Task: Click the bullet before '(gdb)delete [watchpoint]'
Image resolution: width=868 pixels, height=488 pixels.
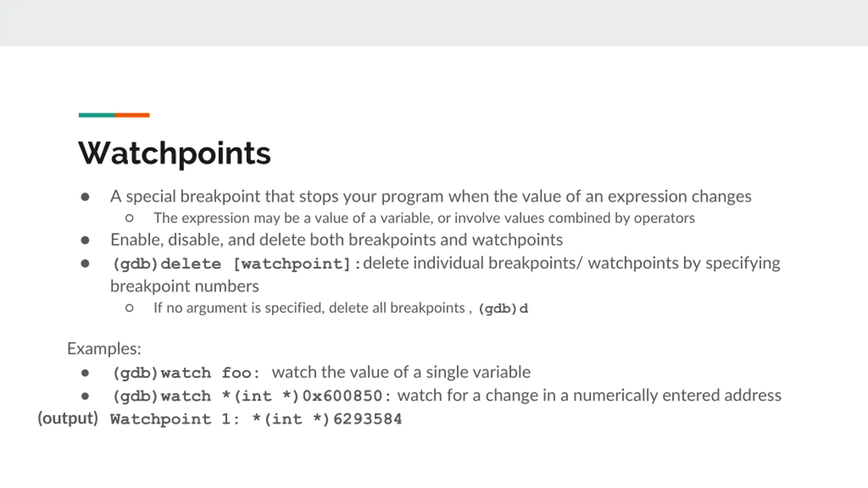Action: click(x=85, y=263)
